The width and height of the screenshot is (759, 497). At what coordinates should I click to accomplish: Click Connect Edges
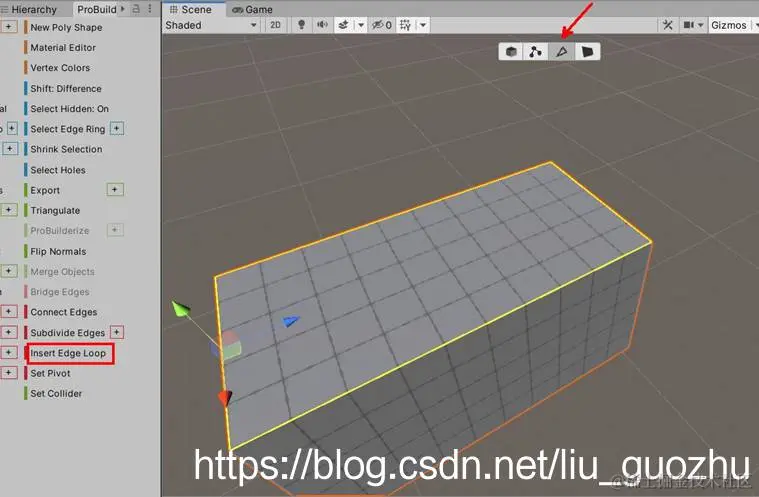pos(63,312)
